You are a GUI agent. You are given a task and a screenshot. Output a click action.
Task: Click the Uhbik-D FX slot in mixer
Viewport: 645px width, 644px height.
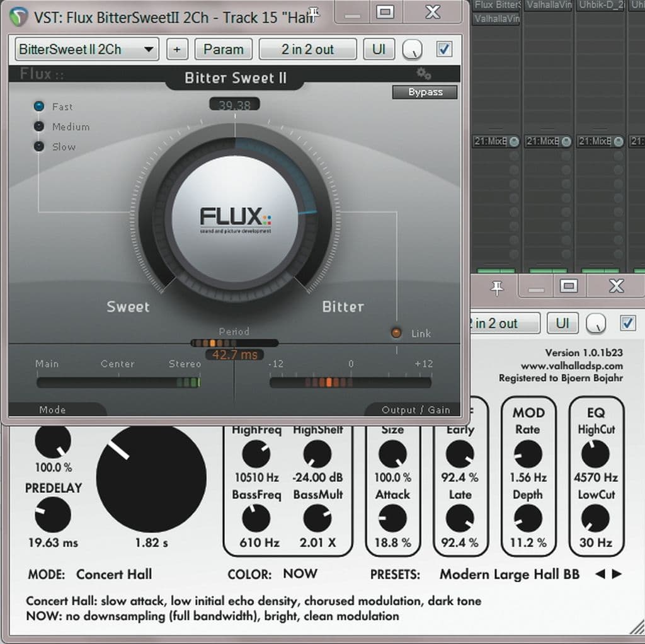click(x=600, y=5)
